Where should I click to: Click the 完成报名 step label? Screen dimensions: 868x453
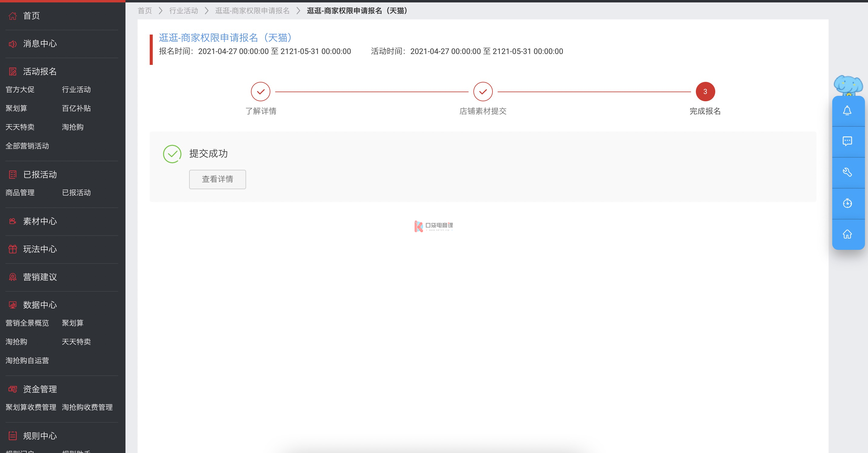click(705, 111)
